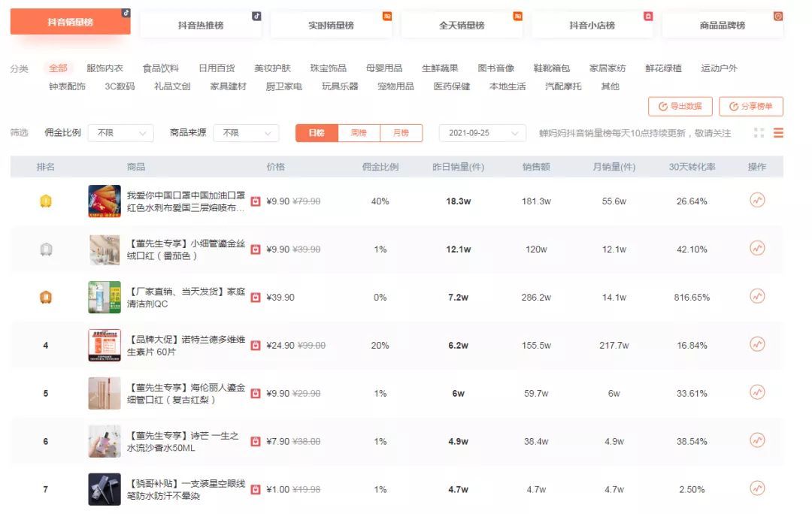Switch to 抖音小店榜 tab

coord(592,24)
